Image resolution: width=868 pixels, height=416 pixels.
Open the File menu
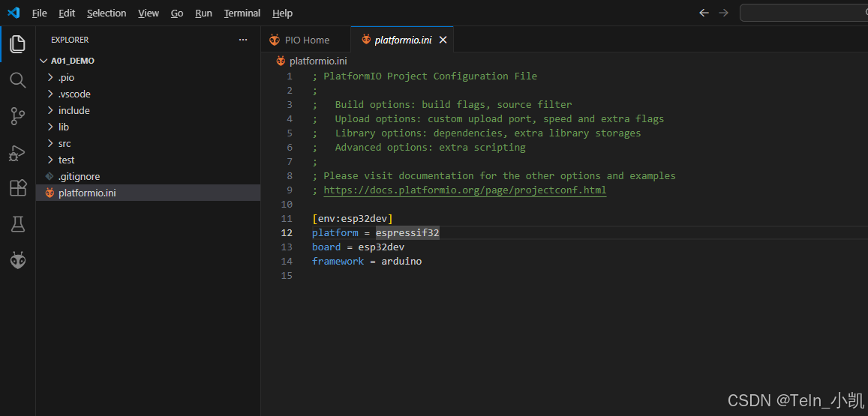pos(39,13)
